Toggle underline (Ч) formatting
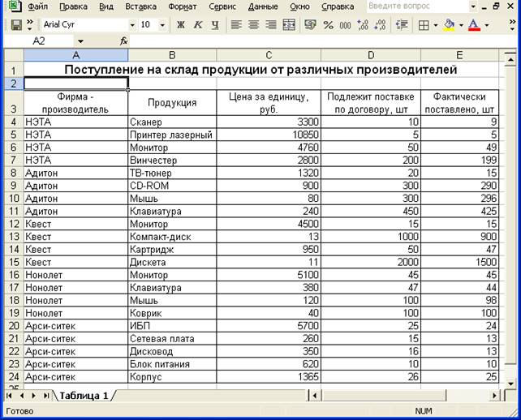 214,25
